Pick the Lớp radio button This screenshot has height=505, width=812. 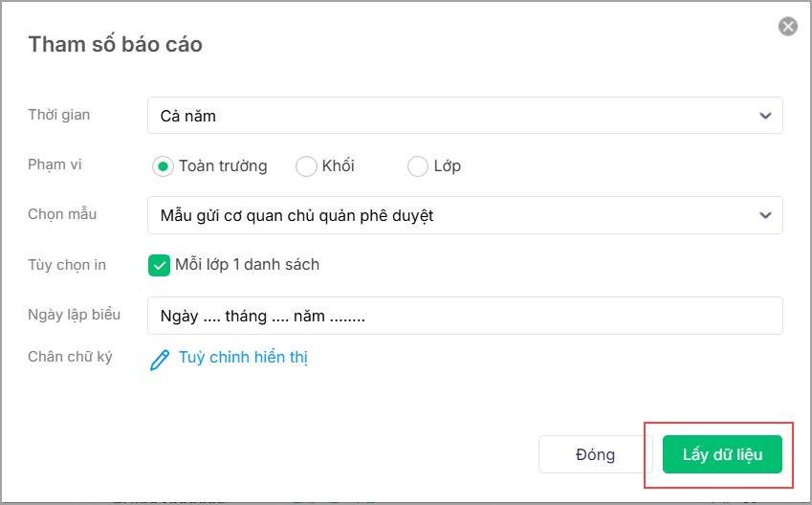click(x=418, y=166)
